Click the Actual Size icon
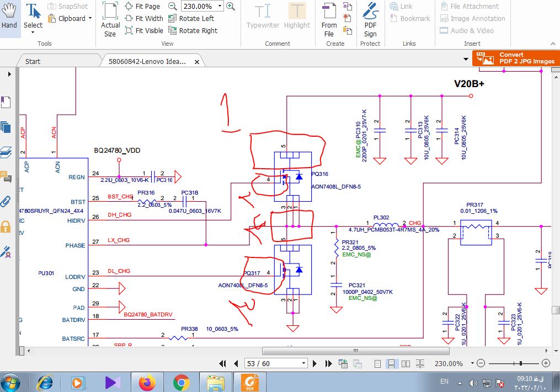This screenshot has height=392, width=560. (110, 20)
